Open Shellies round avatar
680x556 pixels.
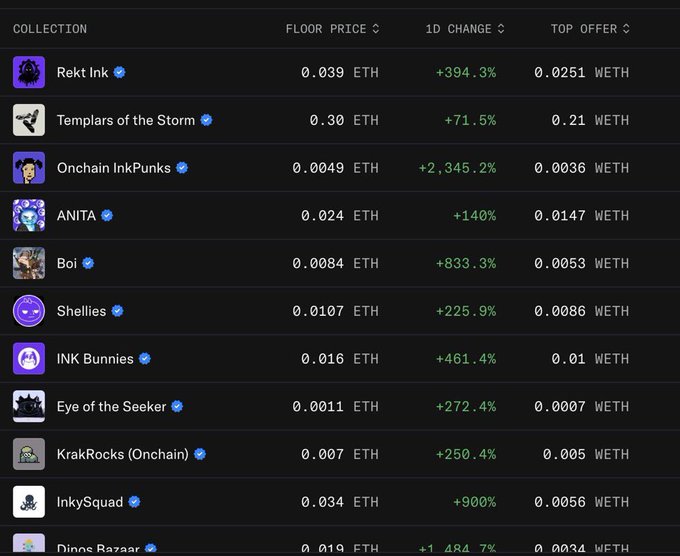(29, 311)
